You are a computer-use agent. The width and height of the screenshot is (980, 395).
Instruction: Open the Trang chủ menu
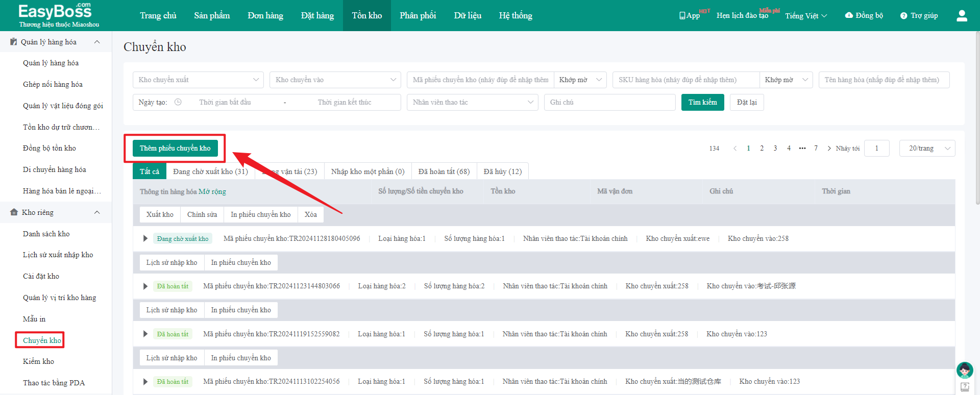158,16
